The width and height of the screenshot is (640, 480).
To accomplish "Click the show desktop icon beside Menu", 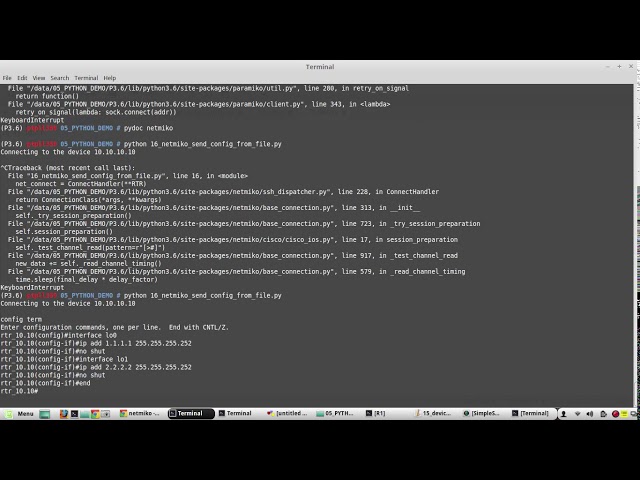I will point(44,414).
